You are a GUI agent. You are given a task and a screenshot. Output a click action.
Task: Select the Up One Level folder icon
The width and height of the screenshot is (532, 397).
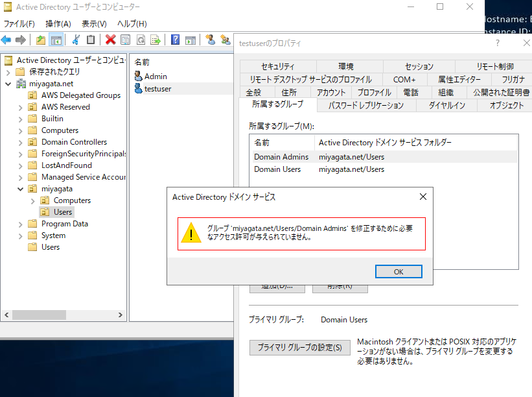tap(41, 40)
